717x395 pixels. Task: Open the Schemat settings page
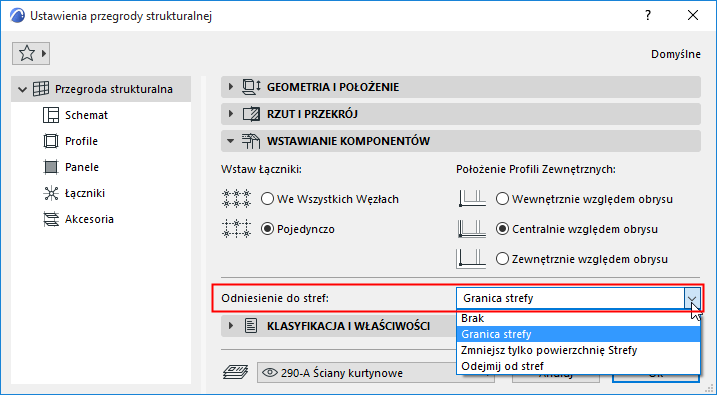(x=86, y=115)
